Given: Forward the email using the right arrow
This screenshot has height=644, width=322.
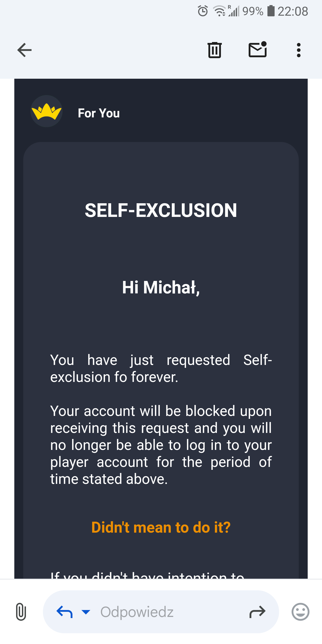Looking at the screenshot, I should [x=257, y=612].
